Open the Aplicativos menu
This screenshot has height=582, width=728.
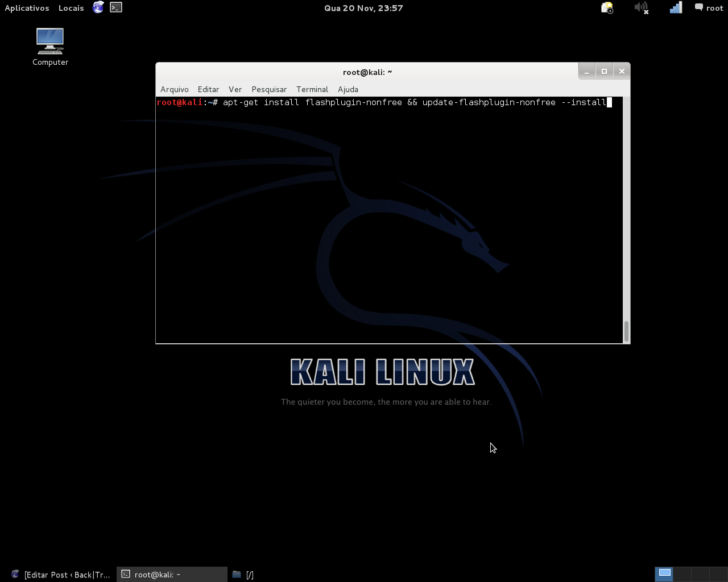tap(27, 8)
